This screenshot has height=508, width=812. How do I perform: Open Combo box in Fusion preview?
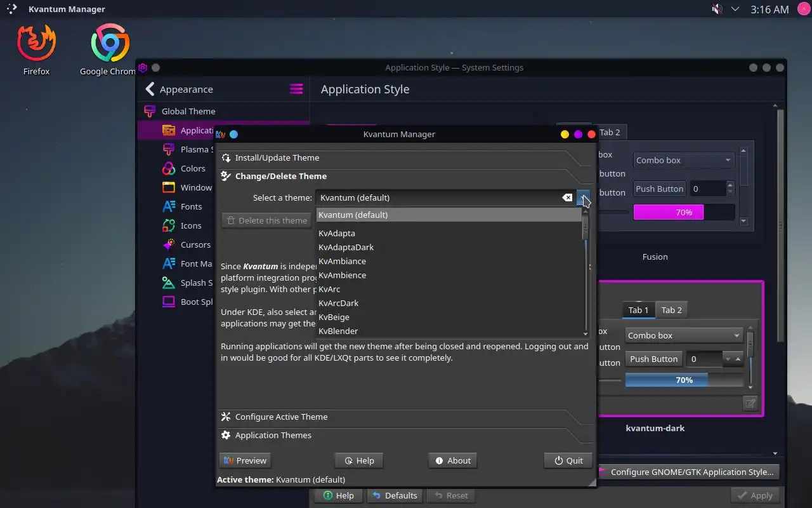pos(684,160)
